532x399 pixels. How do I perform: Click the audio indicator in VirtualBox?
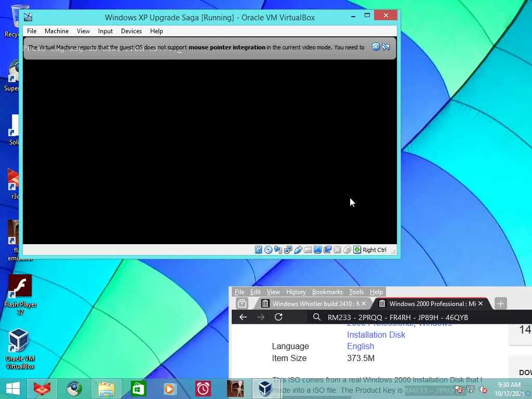click(278, 250)
